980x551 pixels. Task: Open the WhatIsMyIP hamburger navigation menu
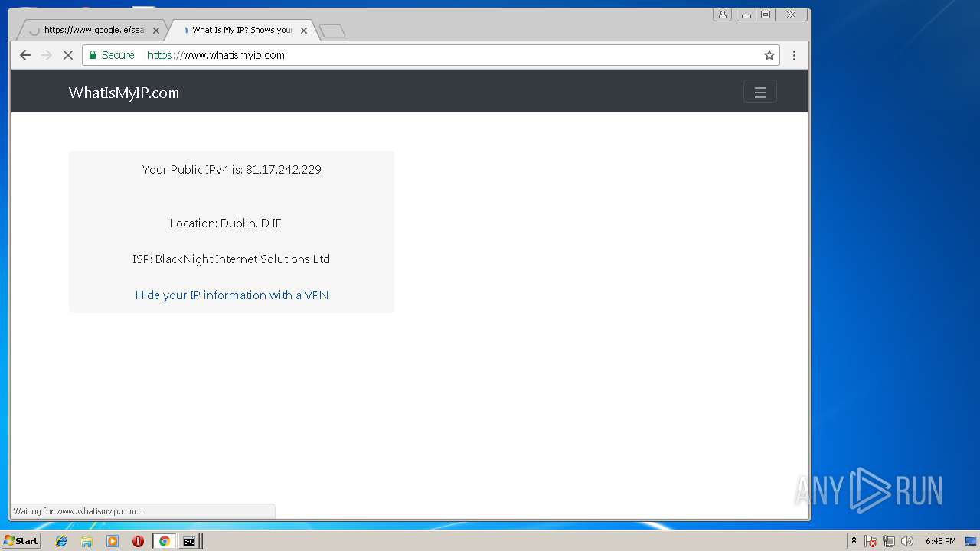(760, 92)
